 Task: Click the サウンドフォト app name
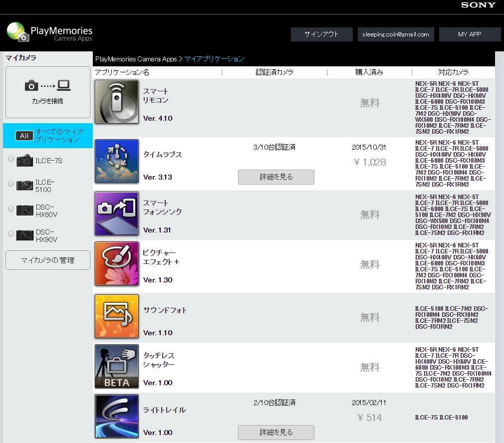165,310
